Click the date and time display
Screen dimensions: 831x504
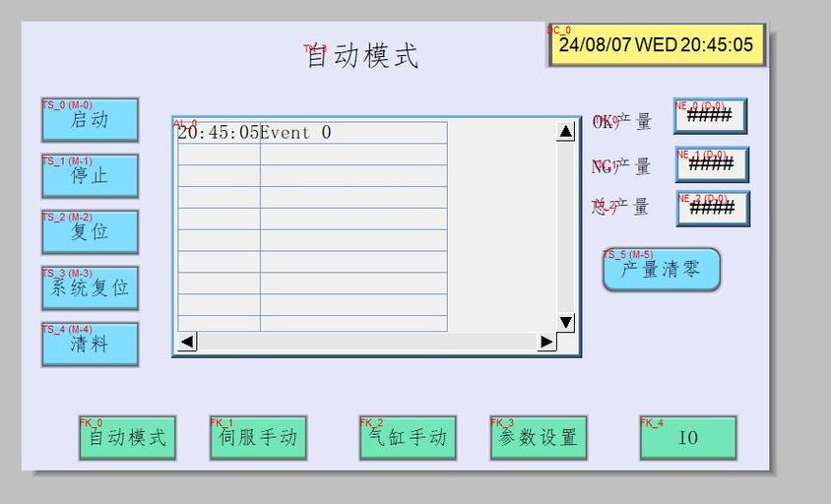pos(656,44)
